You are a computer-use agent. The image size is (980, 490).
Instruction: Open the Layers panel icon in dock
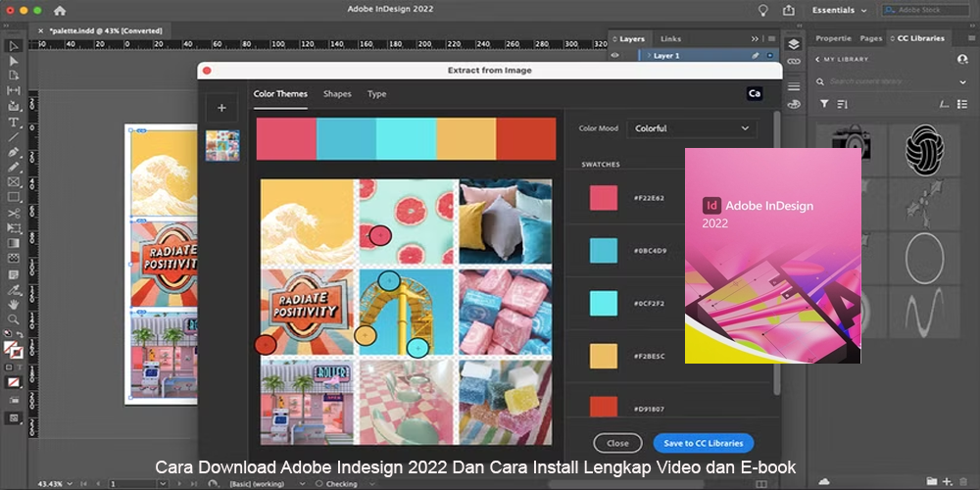tap(794, 44)
